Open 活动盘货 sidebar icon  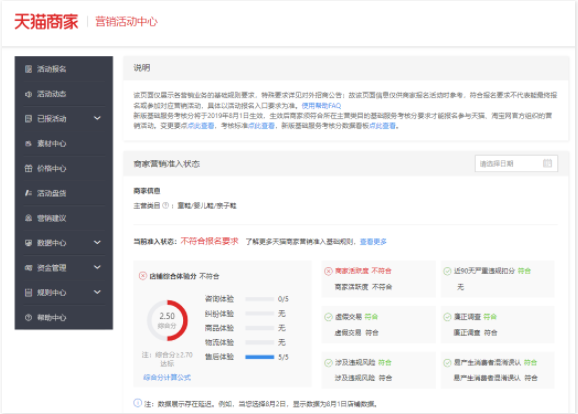coord(28,193)
